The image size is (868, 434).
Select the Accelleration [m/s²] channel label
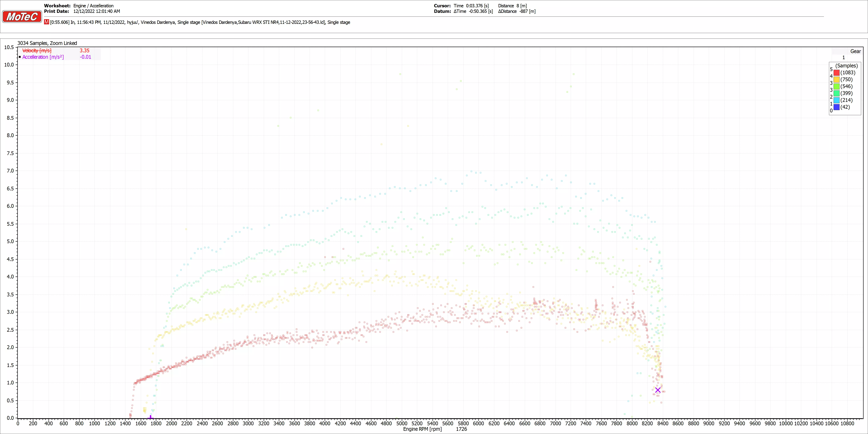[43, 57]
